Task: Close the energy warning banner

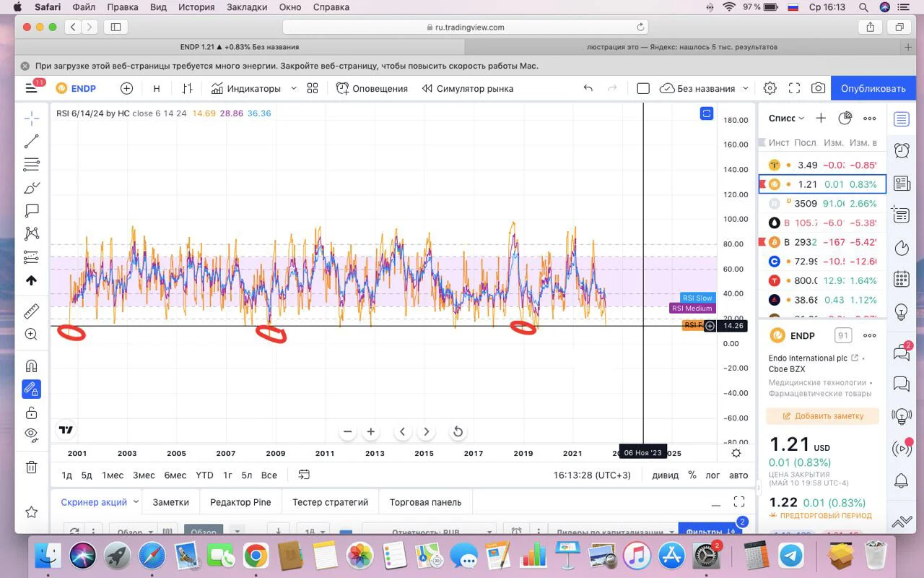Action: click(x=25, y=66)
